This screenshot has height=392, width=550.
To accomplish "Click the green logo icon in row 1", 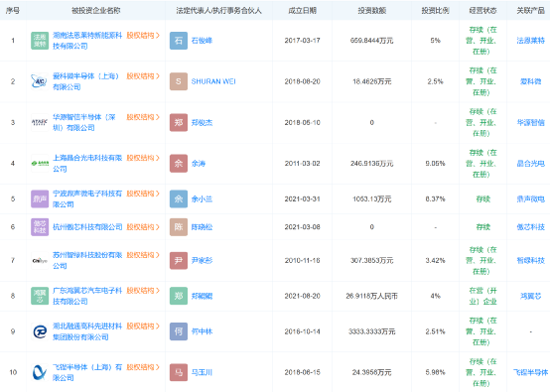I will click(40, 41).
